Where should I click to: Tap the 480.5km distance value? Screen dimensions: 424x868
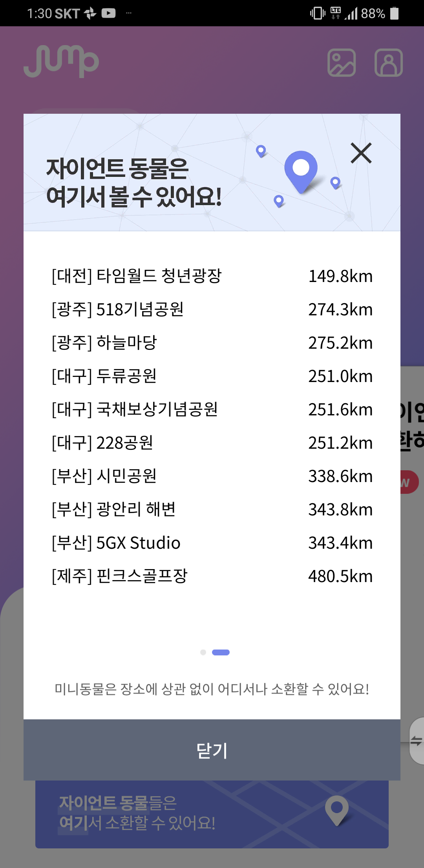[340, 576]
